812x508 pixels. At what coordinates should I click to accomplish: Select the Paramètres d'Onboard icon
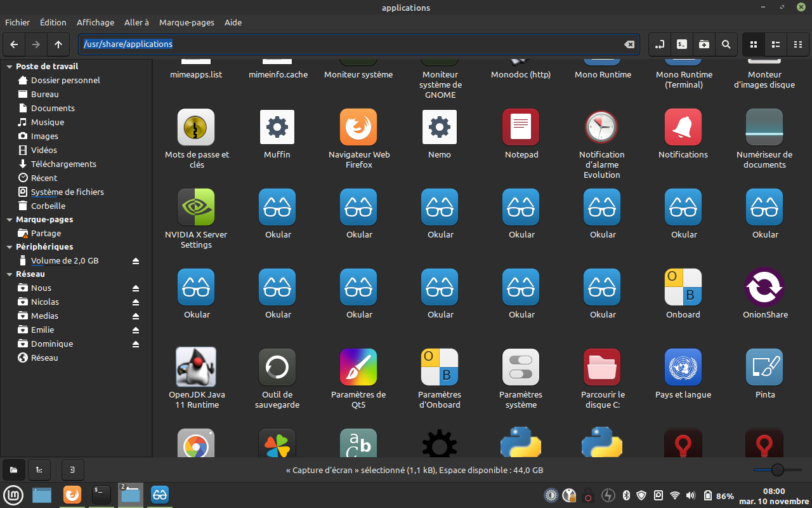(x=440, y=367)
